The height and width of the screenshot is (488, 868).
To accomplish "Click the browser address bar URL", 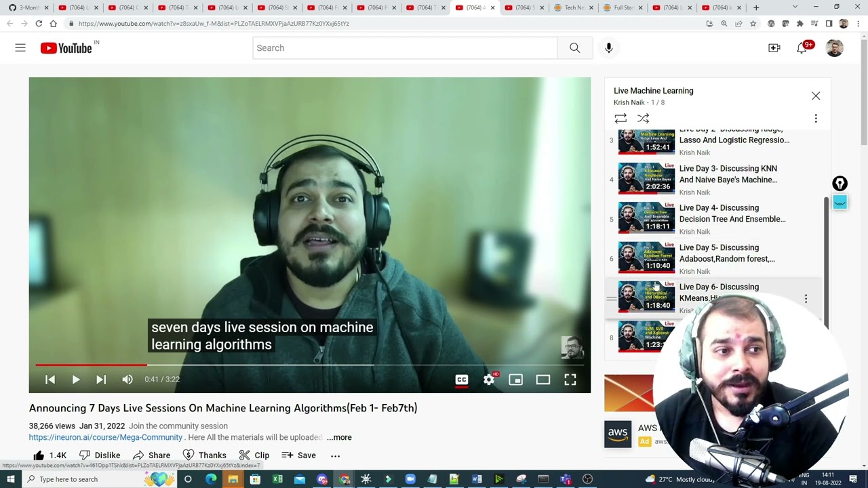I will [x=214, y=24].
